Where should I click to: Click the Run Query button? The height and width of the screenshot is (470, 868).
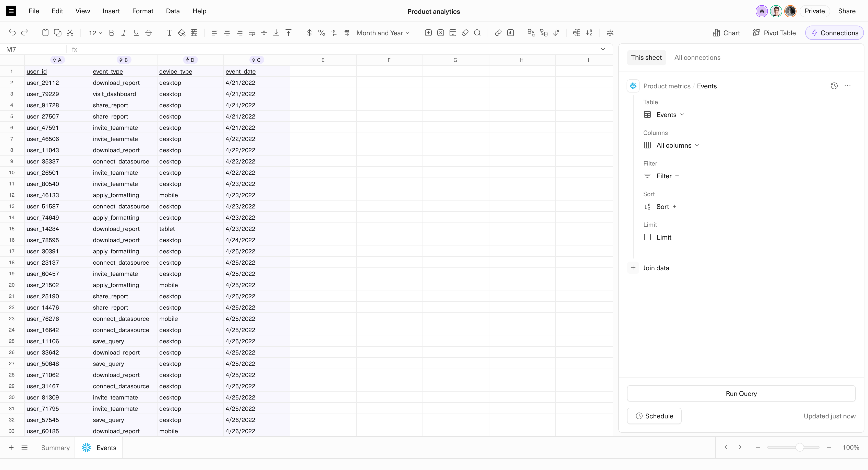tap(741, 393)
